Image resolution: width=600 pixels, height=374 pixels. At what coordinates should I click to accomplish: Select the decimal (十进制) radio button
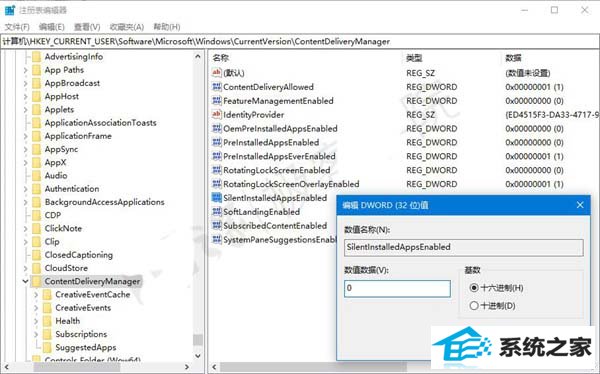coord(474,305)
